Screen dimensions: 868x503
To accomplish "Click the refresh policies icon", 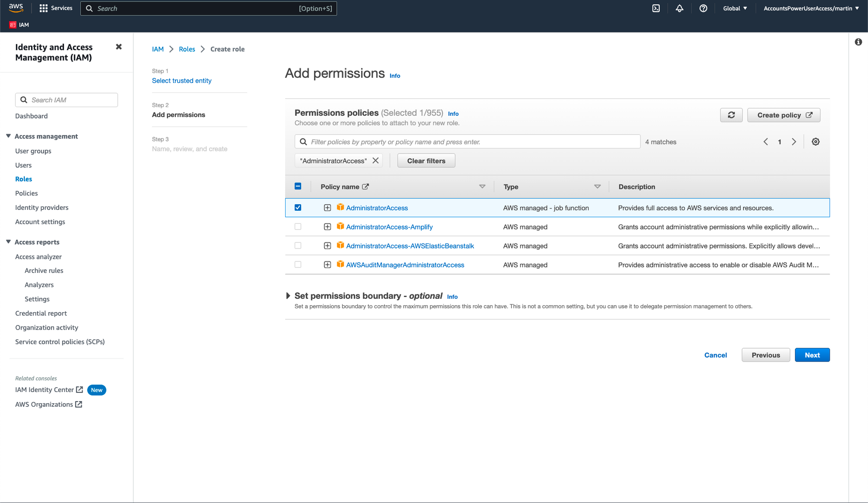I will pos(731,115).
